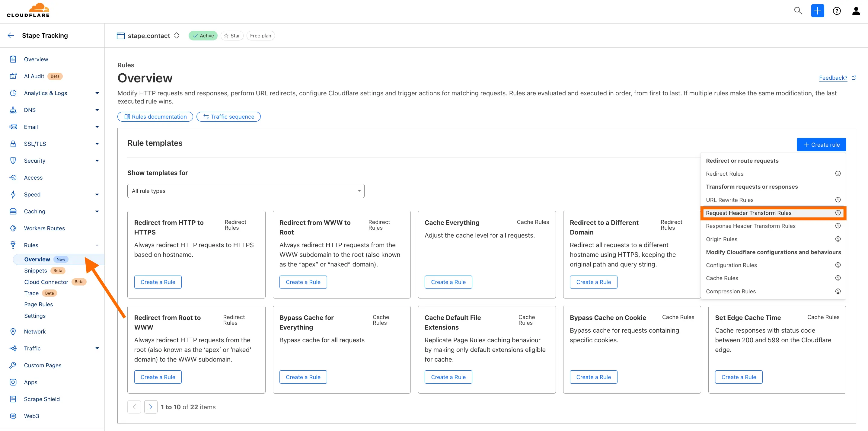Click info icon beside Compression Rules
This screenshot has width=868, height=431.
pyautogui.click(x=838, y=291)
